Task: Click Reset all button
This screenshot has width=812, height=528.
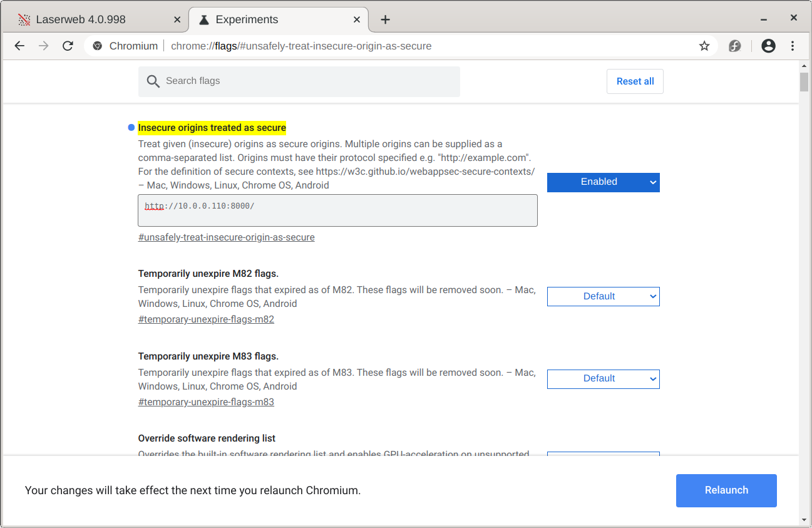Action: click(635, 81)
